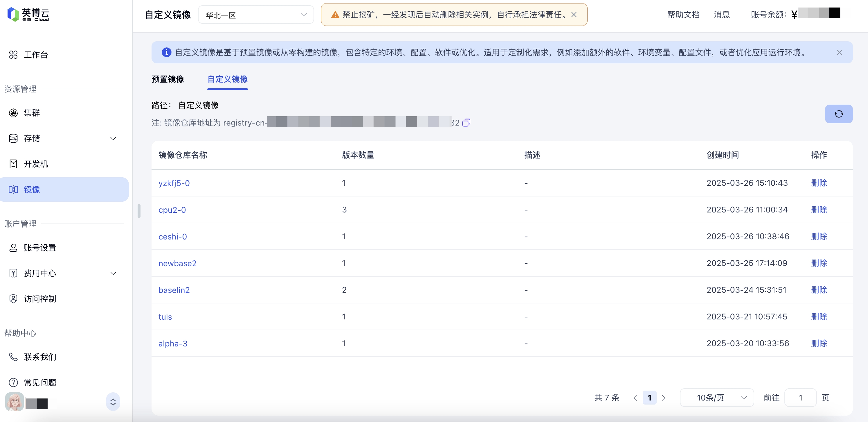Copy the registry address with copy icon

(x=466, y=122)
